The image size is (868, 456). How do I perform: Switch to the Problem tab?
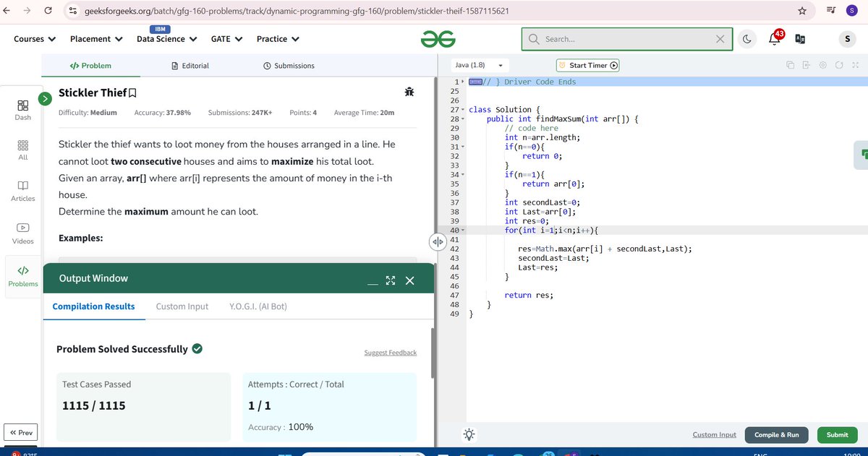tap(90, 66)
